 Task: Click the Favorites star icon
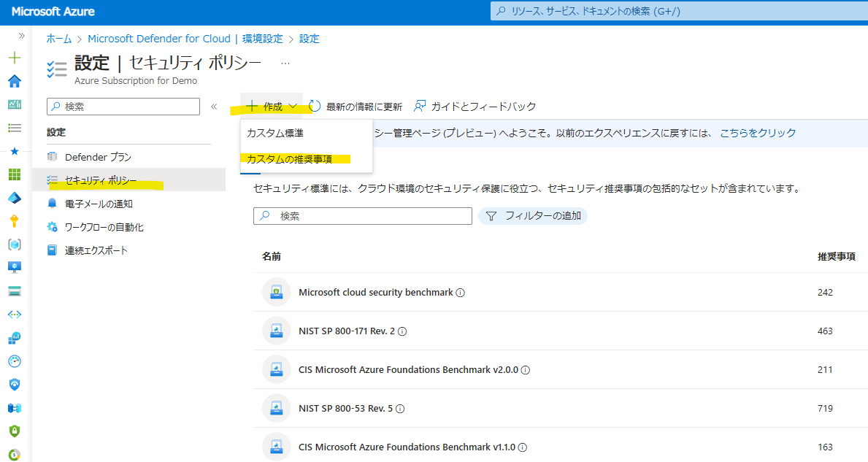point(15,151)
